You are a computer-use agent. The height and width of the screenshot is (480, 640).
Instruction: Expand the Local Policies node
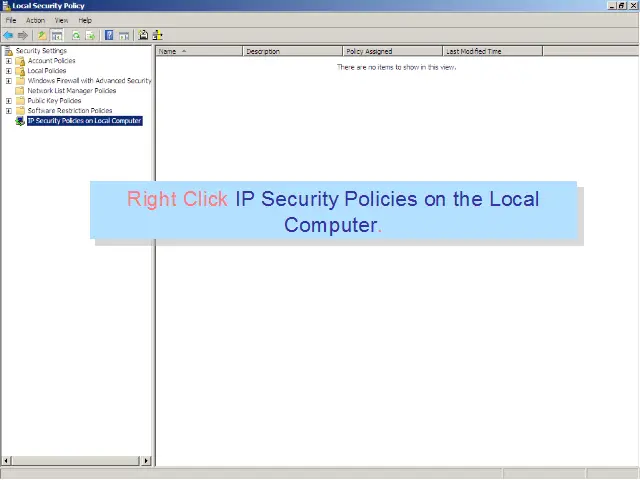point(9,71)
